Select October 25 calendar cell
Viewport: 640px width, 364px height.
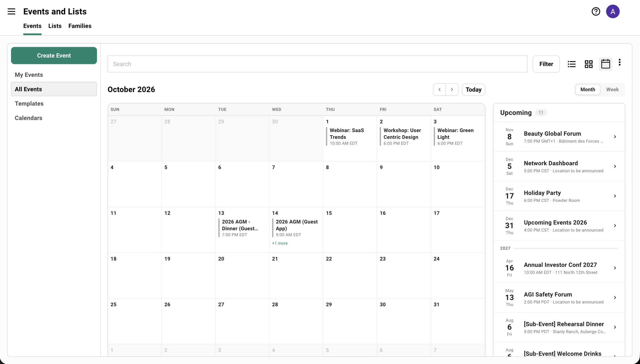pos(135,321)
